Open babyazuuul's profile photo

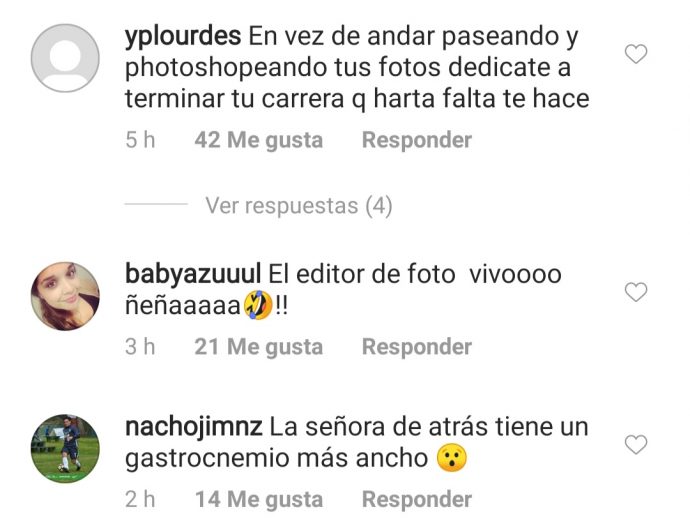click(65, 296)
